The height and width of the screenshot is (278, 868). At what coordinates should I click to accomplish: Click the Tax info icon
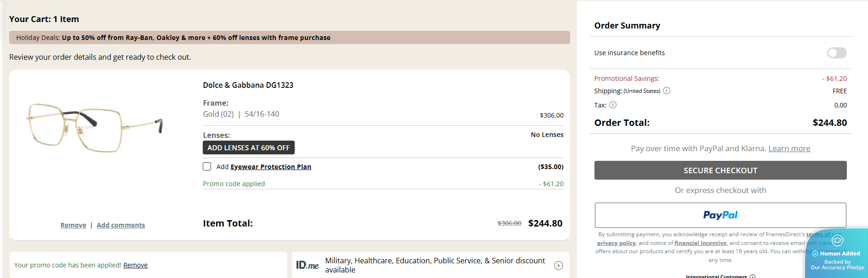click(613, 105)
